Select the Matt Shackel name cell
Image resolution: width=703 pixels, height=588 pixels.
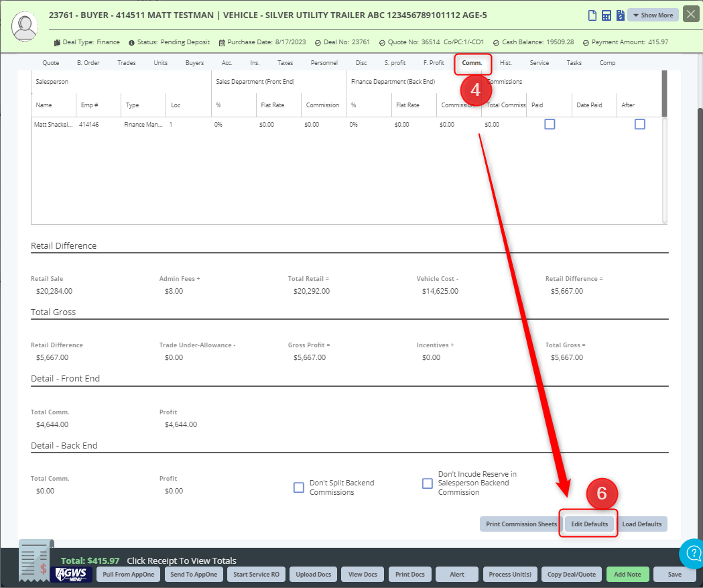tap(54, 124)
